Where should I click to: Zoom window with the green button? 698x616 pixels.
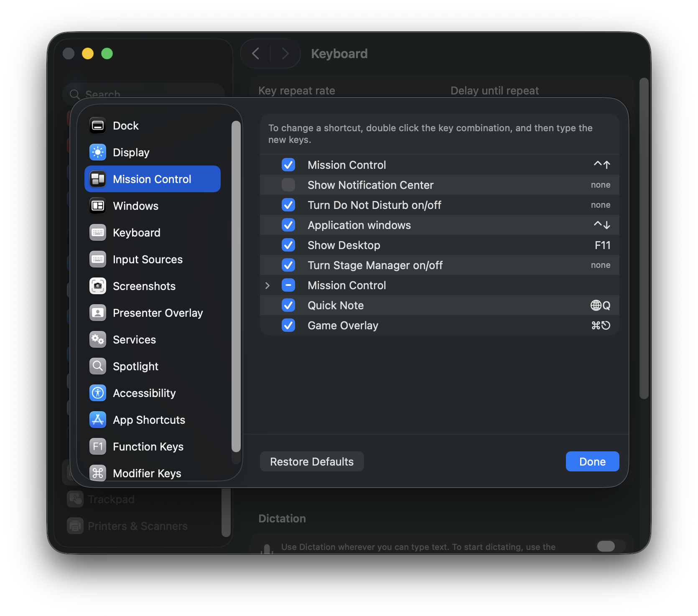(x=107, y=53)
